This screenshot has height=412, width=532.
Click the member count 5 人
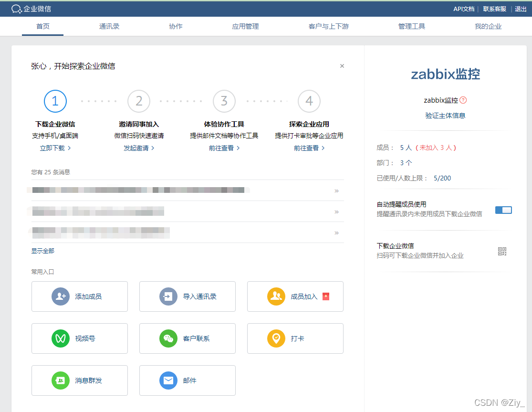[406, 148]
